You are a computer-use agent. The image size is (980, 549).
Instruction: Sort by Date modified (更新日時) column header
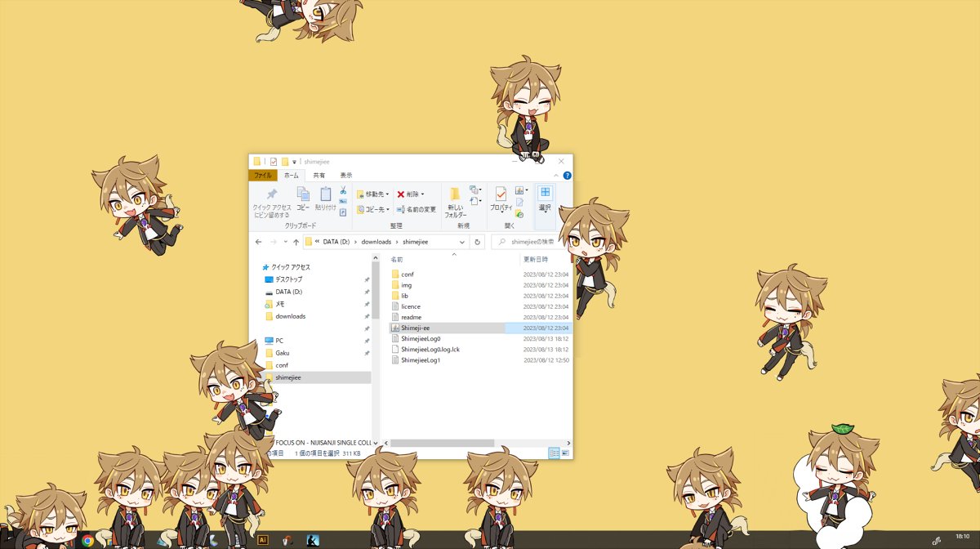(535, 259)
